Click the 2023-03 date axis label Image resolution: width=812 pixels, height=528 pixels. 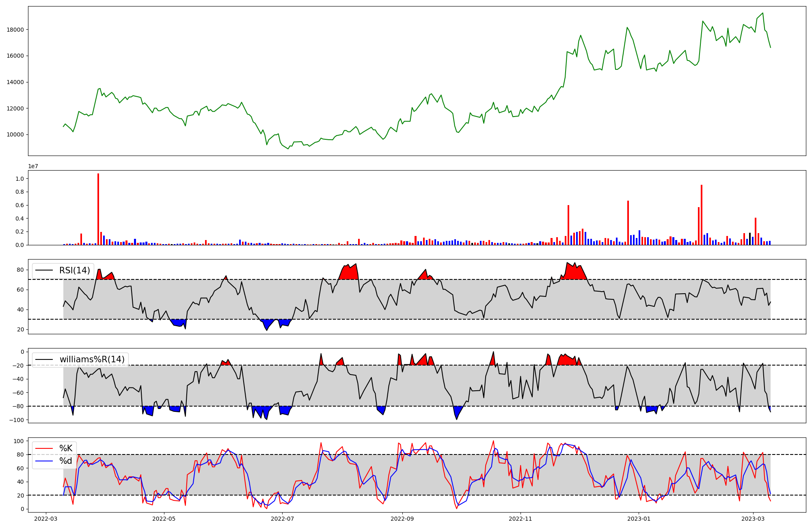tap(753, 519)
